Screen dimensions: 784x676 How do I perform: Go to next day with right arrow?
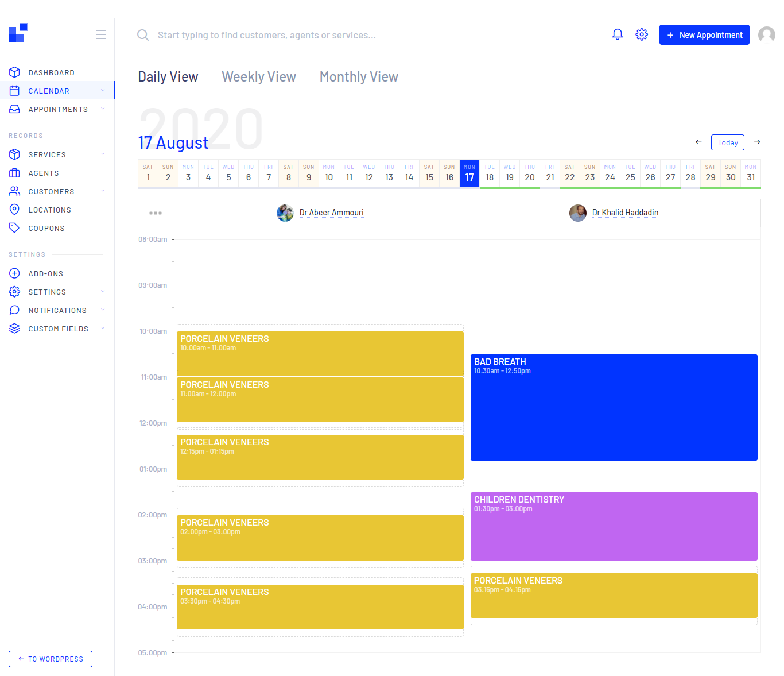tap(757, 142)
